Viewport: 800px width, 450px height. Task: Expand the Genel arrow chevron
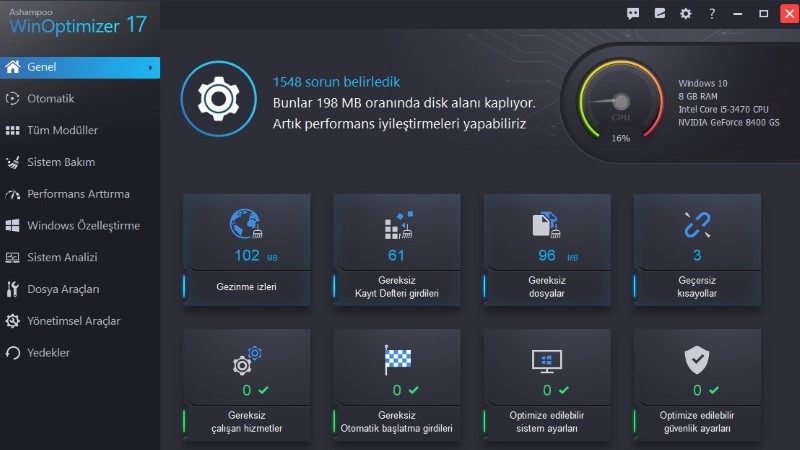(x=150, y=67)
